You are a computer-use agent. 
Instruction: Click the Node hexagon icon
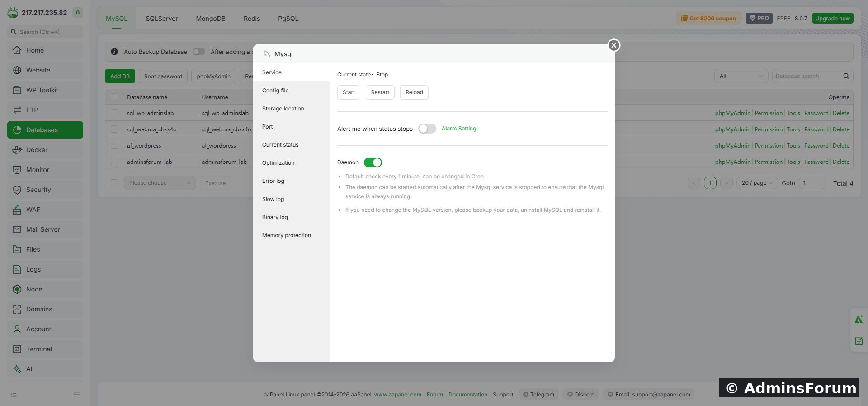click(x=17, y=289)
